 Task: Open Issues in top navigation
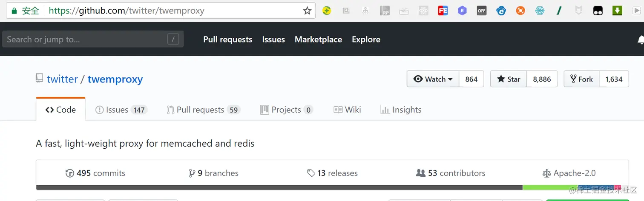click(273, 39)
